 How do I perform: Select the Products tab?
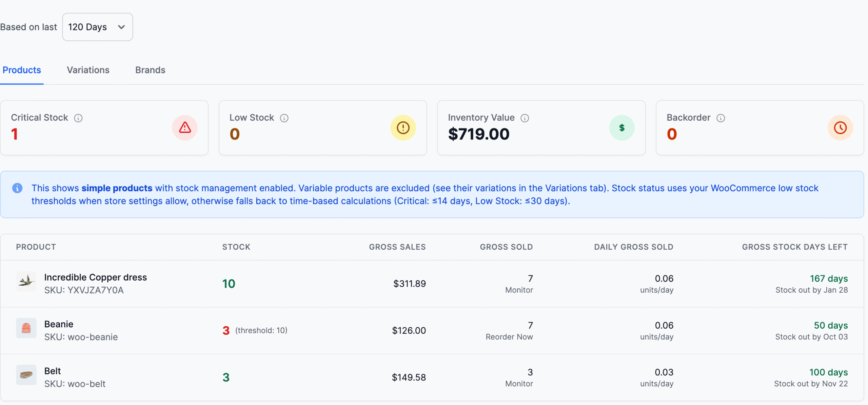(22, 70)
